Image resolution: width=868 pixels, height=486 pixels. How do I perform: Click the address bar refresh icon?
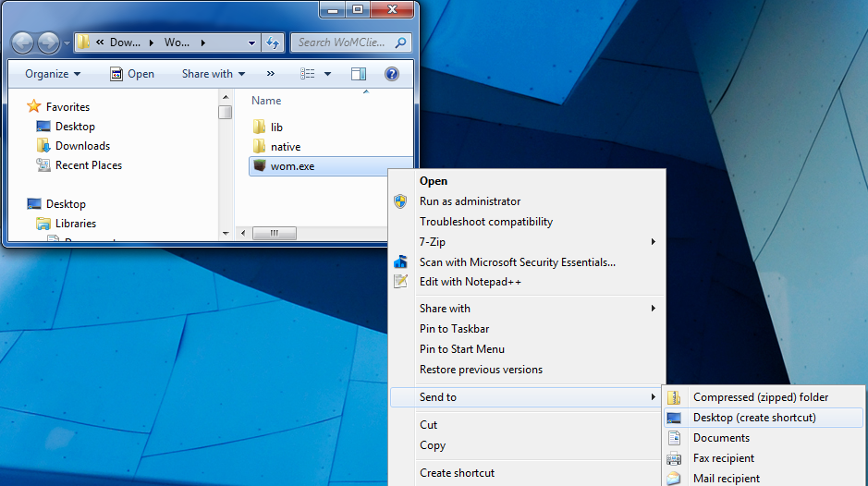click(x=273, y=43)
